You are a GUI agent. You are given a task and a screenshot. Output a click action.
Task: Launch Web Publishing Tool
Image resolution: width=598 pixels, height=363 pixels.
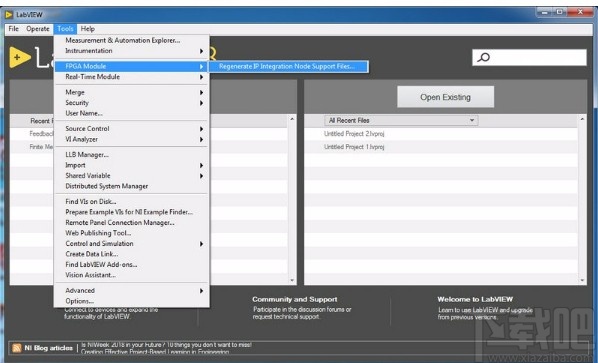[132, 233]
